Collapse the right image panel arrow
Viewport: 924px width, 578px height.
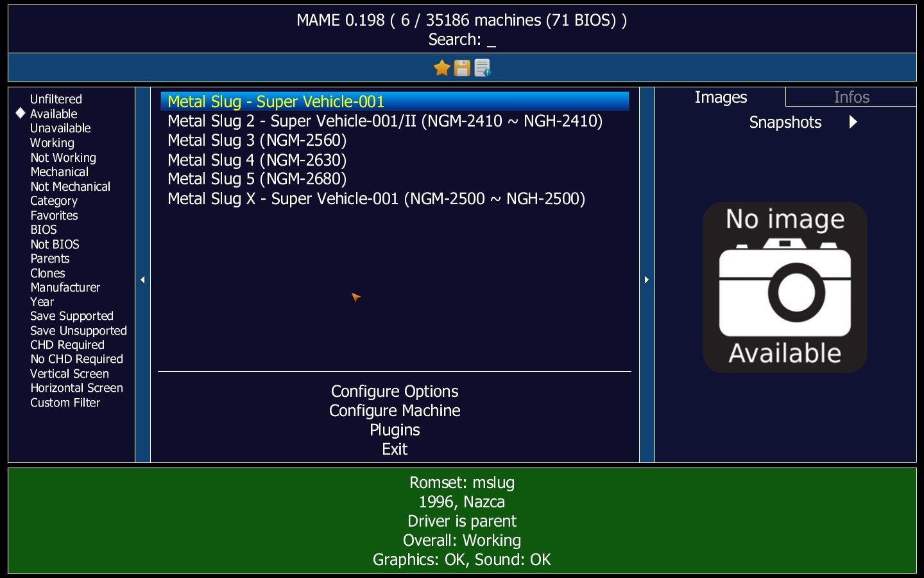[x=647, y=279]
